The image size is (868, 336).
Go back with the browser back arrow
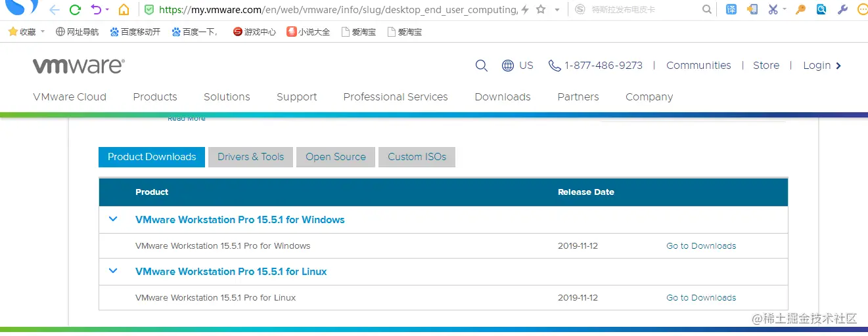55,10
